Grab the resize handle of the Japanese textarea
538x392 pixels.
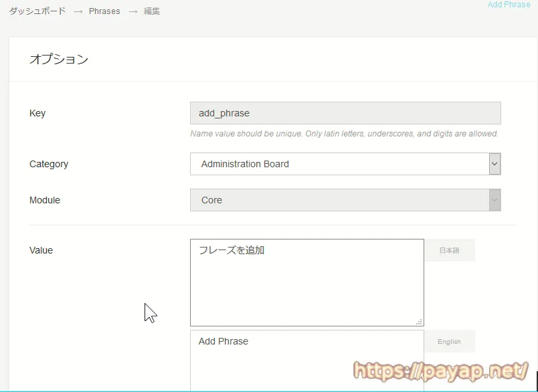click(419, 322)
